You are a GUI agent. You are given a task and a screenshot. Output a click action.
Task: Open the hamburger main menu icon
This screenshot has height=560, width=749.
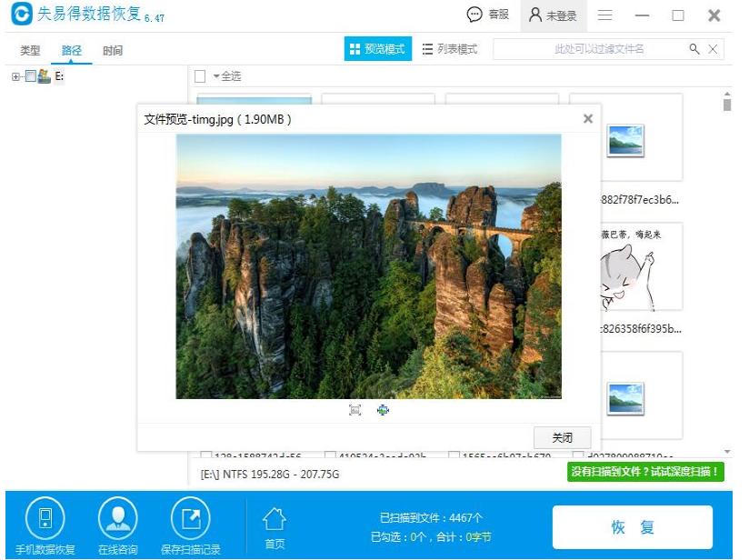(604, 15)
